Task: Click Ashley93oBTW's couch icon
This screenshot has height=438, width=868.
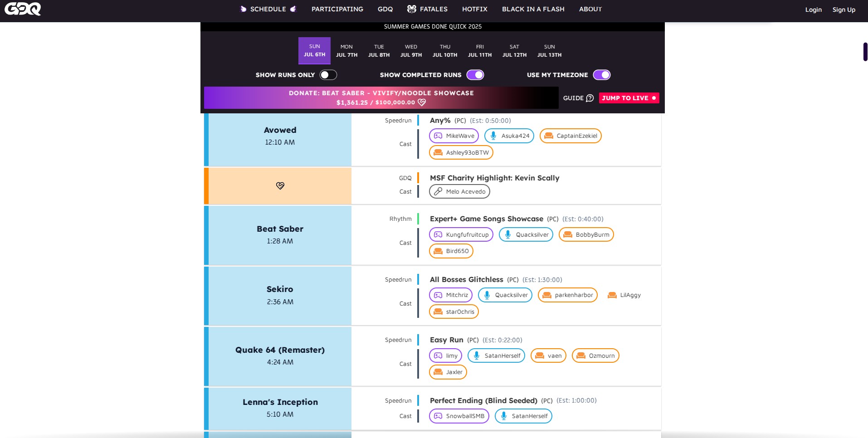Action: coord(438,152)
